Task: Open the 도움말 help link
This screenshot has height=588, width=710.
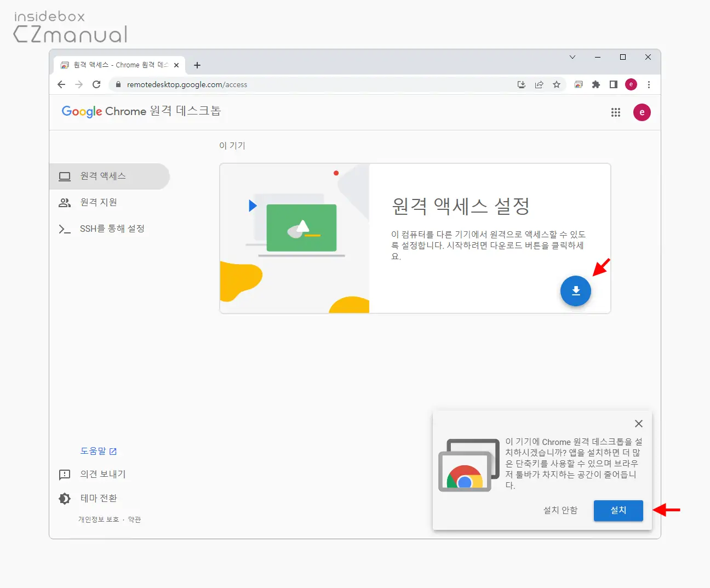Action: [99, 451]
